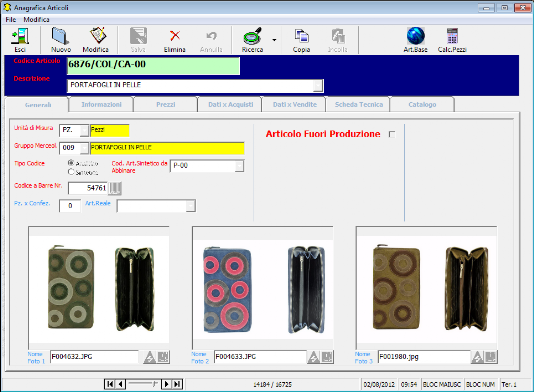Click the 09:54 time in status bar
The image size is (534, 392).
409,385
